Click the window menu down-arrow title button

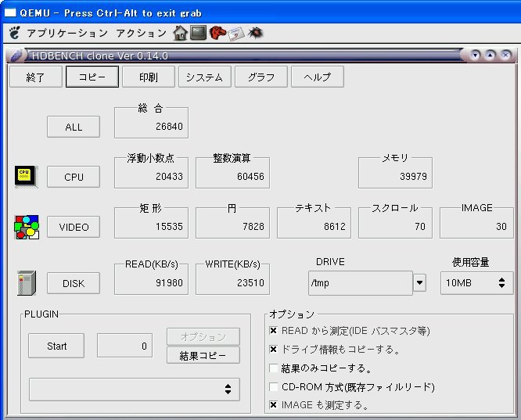pyautogui.click(x=476, y=55)
